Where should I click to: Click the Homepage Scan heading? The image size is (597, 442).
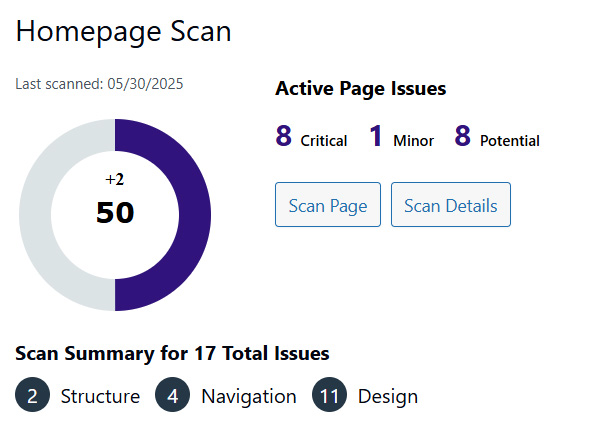123,32
